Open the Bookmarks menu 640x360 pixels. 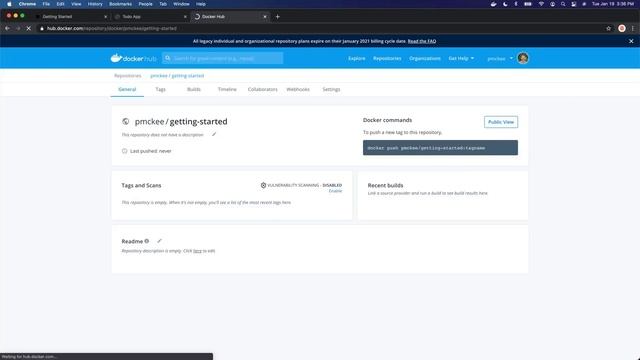click(120, 4)
